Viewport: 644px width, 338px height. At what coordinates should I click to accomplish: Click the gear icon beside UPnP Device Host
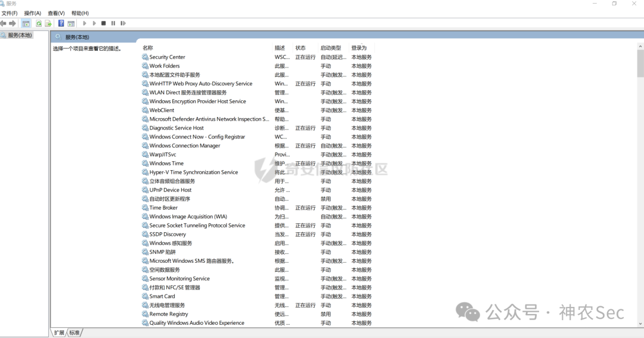145,190
